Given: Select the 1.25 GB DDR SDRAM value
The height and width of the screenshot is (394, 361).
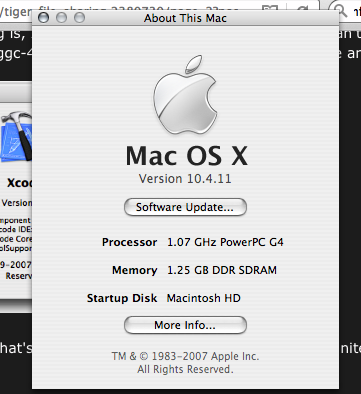Looking at the screenshot, I should [x=222, y=270].
